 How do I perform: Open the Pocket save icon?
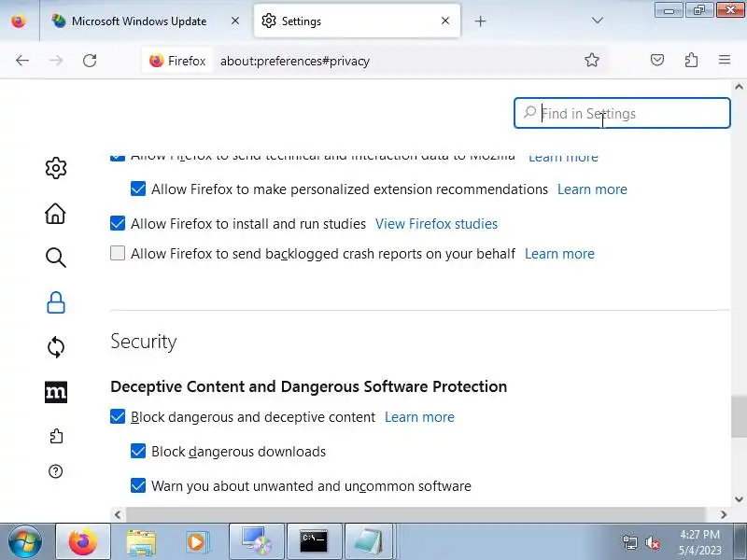[x=657, y=60]
